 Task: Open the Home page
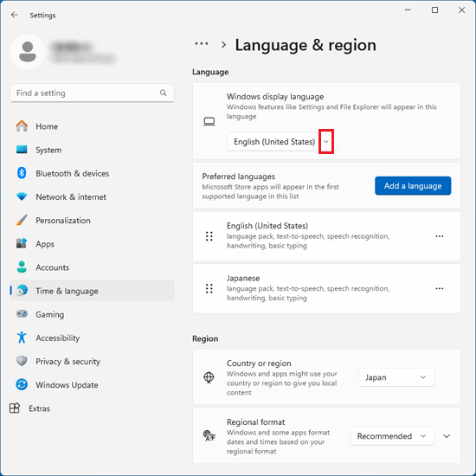click(92, 126)
